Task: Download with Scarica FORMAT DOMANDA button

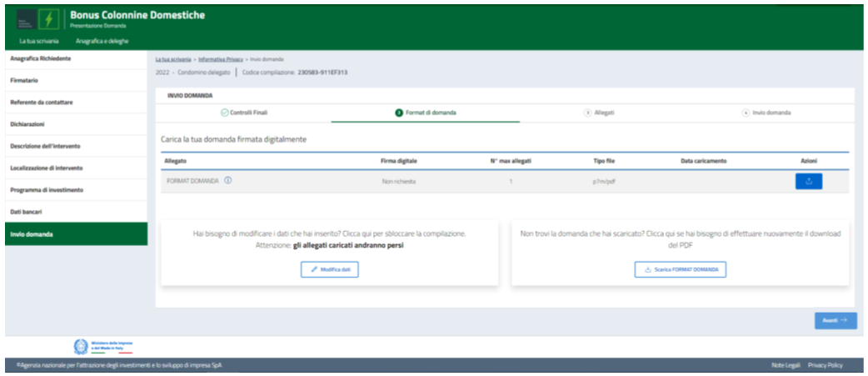Action: 681,269
